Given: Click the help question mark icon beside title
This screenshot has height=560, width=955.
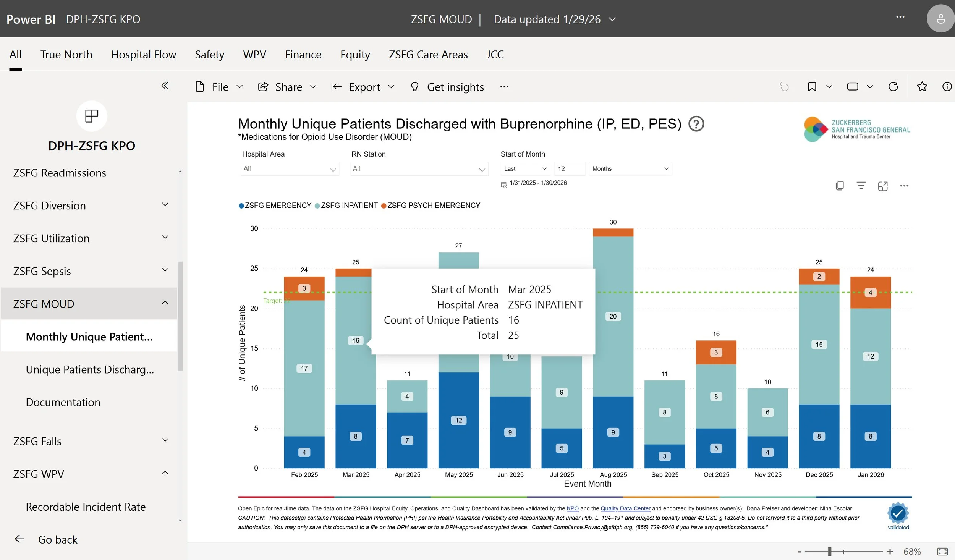Looking at the screenshot, I should (696, 124).
